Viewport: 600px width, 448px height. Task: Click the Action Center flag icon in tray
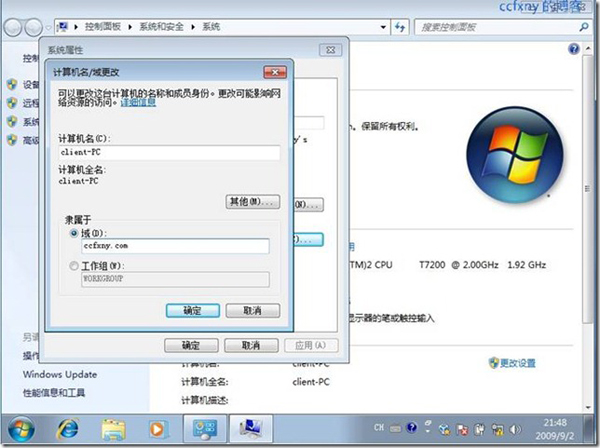pos(463,430)
